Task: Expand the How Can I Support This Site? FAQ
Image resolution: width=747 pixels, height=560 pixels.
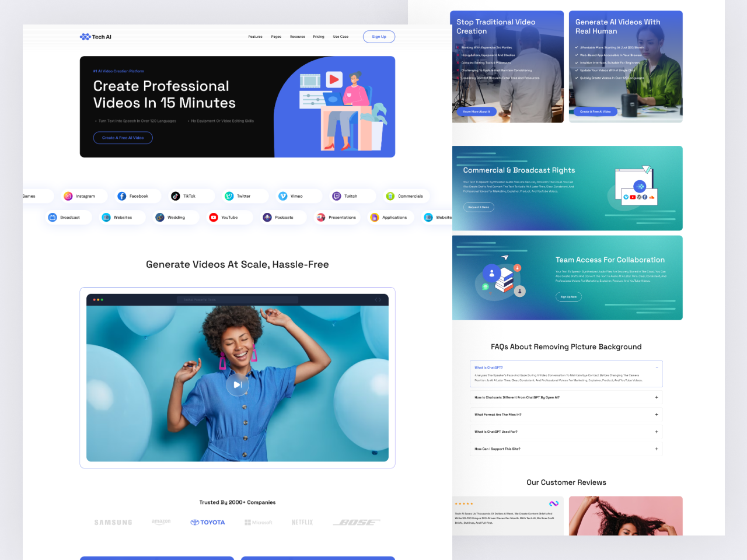Action: [x=566, y=449]
